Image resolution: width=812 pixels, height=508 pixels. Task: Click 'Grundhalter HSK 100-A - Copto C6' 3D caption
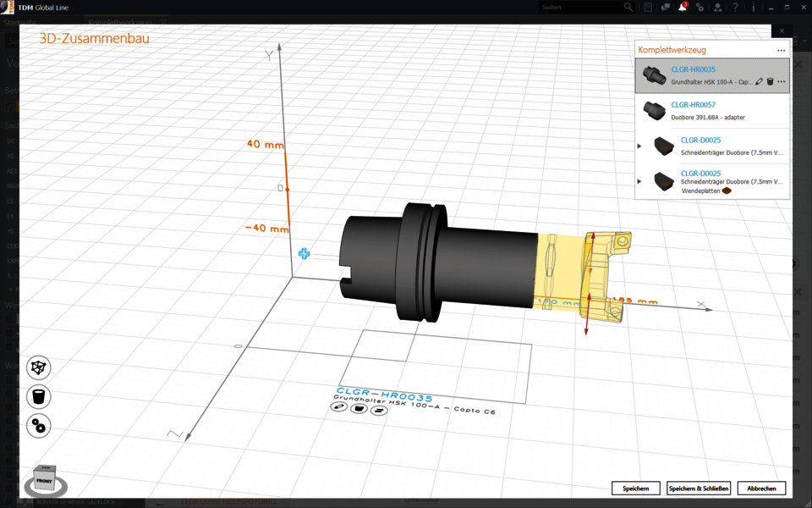414,405
